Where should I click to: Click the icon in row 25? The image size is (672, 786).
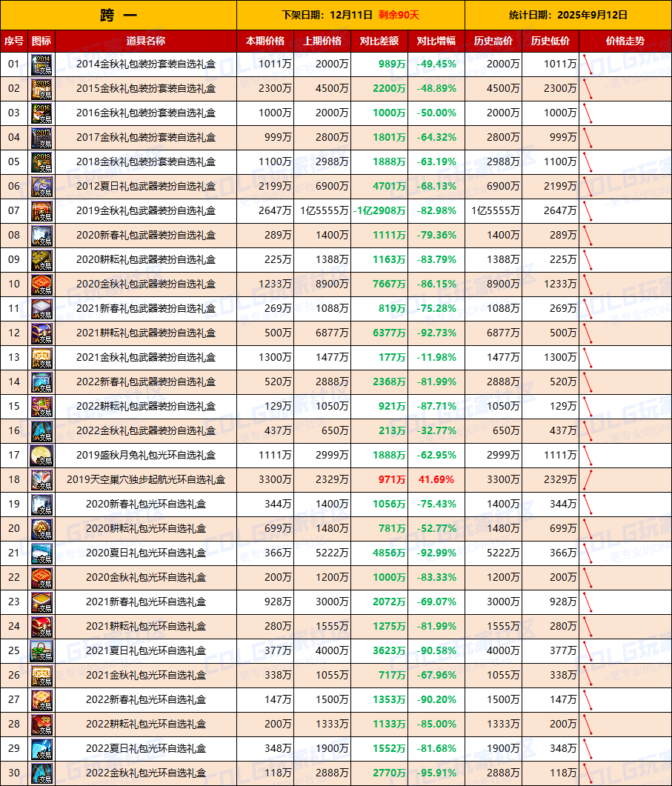pyautogui.click(x=41, y=651)
